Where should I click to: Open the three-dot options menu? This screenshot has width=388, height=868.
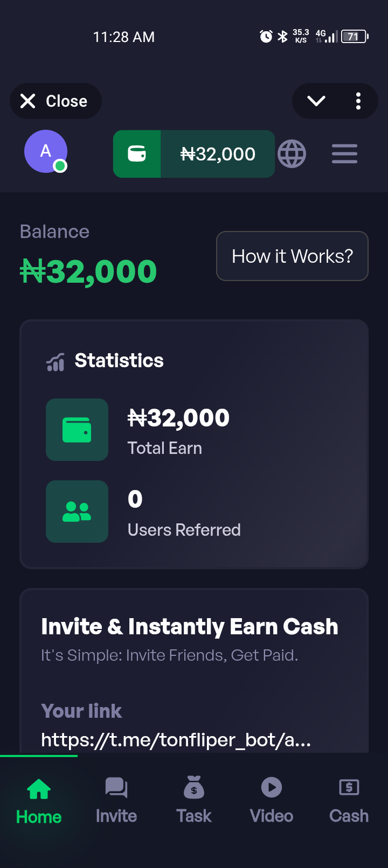pos(358,101)
